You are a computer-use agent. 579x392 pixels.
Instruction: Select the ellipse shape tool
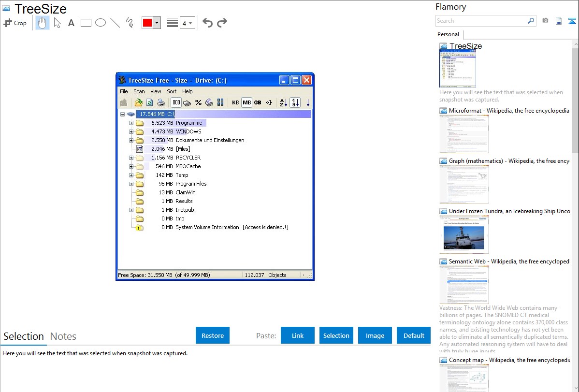[x=101, y=23]
